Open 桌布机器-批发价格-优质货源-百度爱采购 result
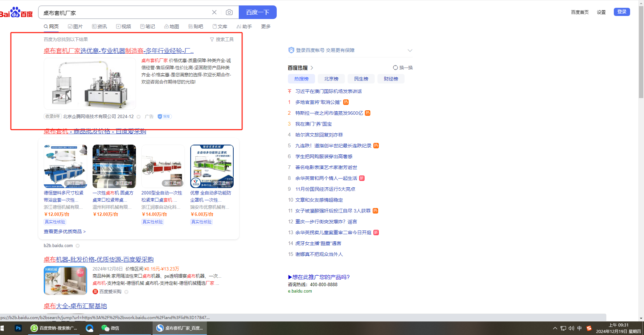The image size is (644, 335). point(99,260)
